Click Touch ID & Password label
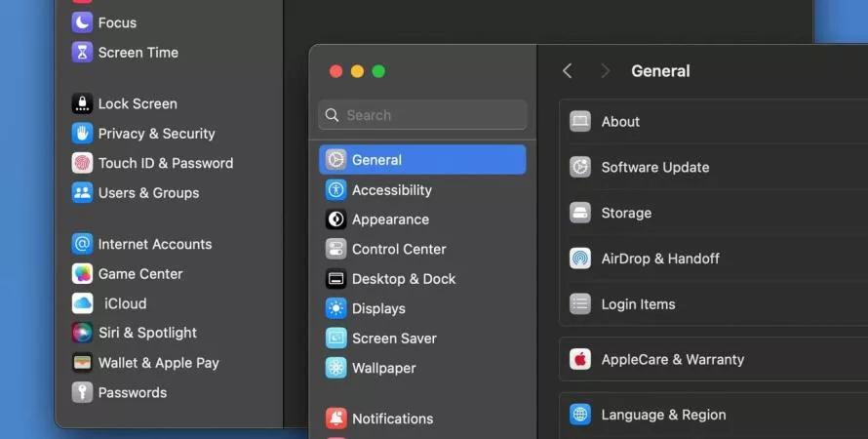Viewport: 868px width, 439px height. [x=166, y=163]
